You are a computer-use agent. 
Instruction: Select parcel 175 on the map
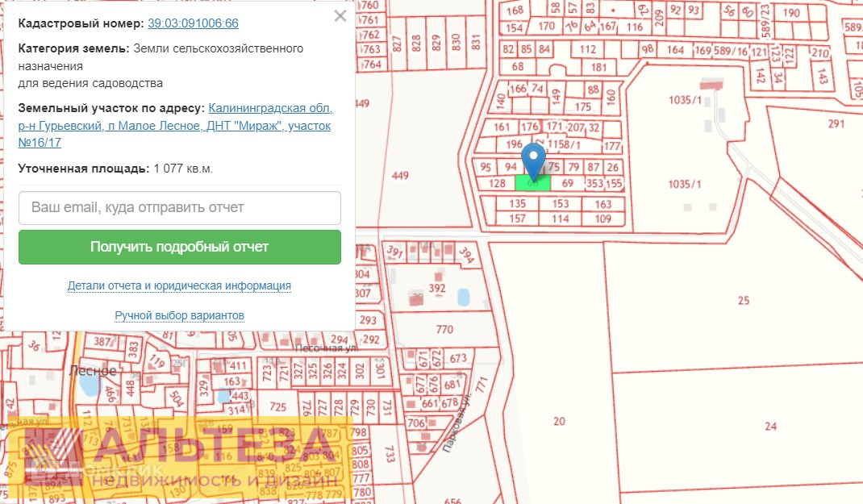click(x=583, y=106)
